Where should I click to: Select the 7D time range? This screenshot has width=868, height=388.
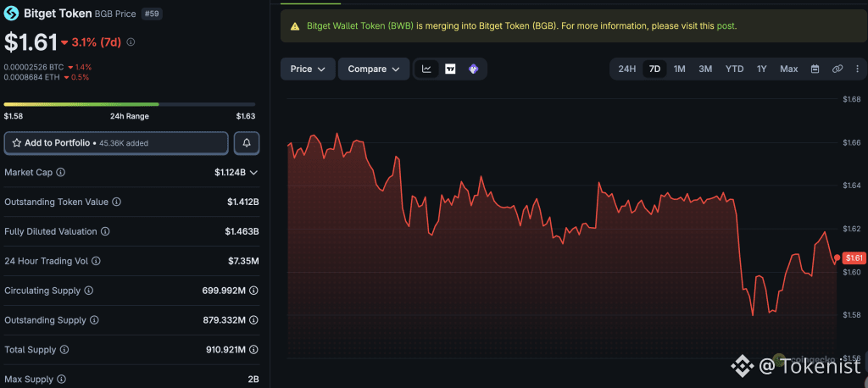coord(654,69)
